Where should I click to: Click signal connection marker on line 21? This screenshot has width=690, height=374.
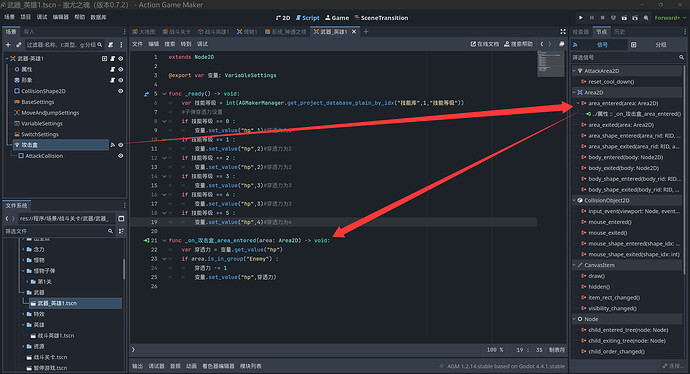[x=147, y=240]
